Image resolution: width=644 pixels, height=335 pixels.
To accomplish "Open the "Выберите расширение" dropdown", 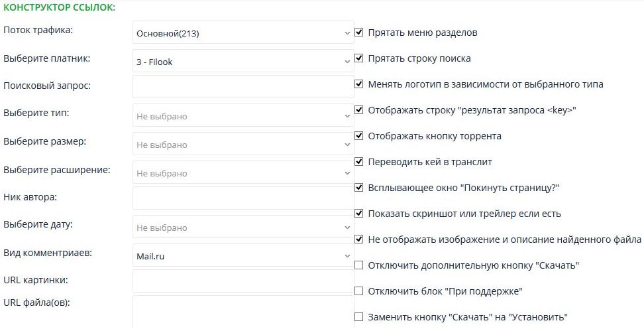I will pyautogui.click(x=243, y=173).
